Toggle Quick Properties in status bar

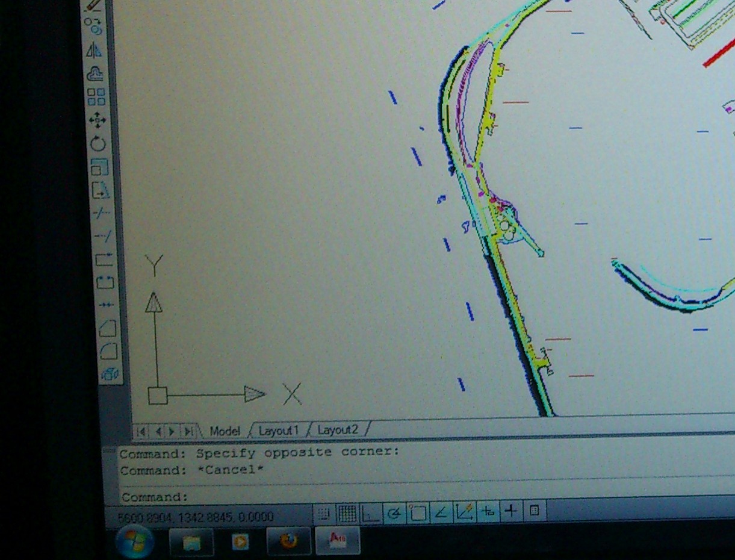coord(535,512)
